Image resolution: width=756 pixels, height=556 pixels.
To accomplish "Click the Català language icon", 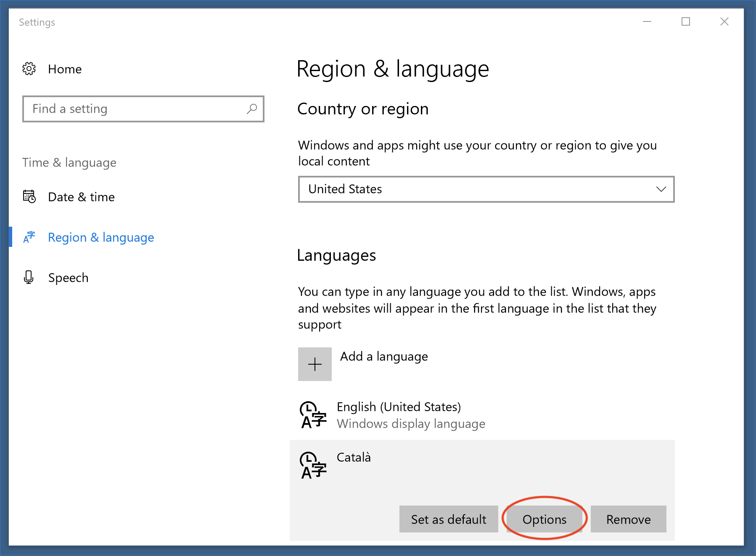I will point(313,465).
